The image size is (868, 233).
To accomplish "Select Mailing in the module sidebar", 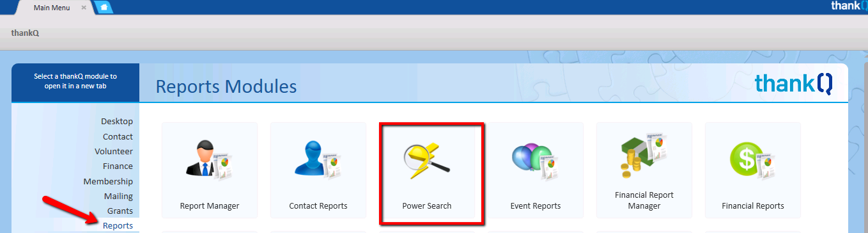I will click(x=118, y=196).
